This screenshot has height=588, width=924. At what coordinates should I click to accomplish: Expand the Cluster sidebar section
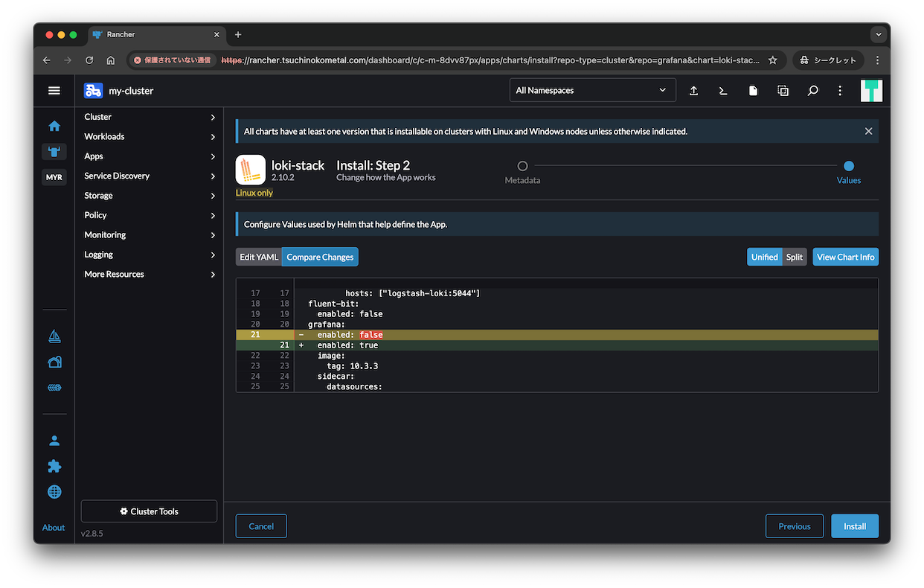tap(149, 117)
